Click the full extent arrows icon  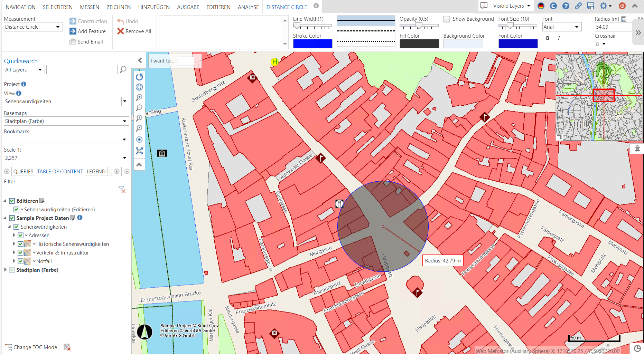139,151
